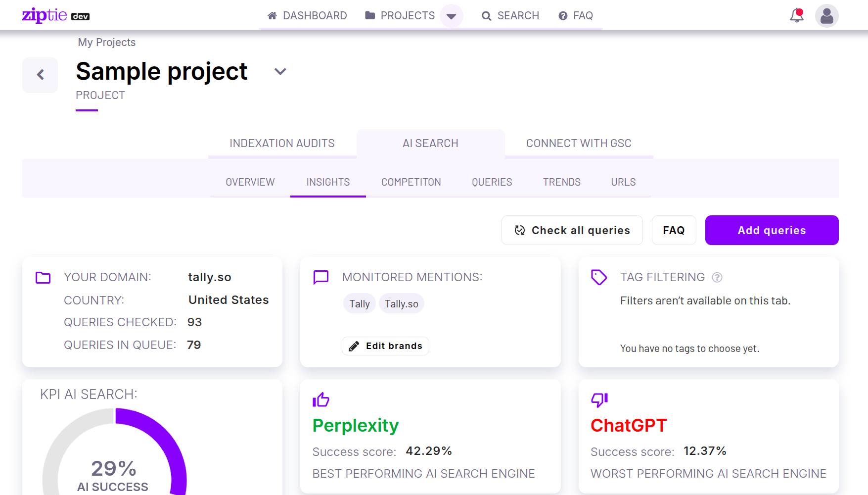868x495 pixels.
Task: Click the monitored mentions chat icon
Action: pos(321,277)
